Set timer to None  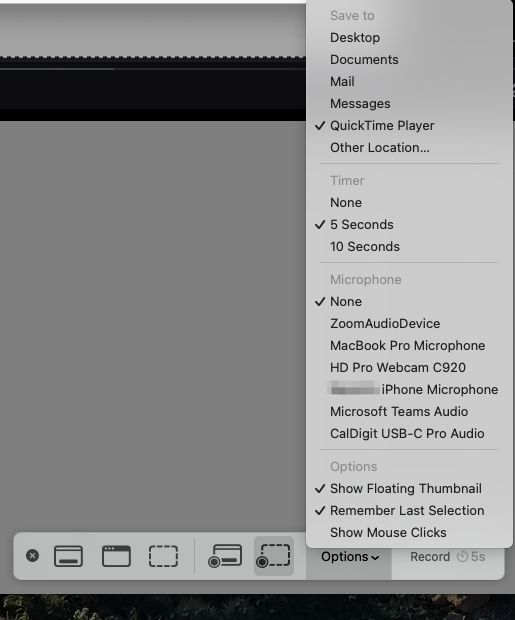409,202
